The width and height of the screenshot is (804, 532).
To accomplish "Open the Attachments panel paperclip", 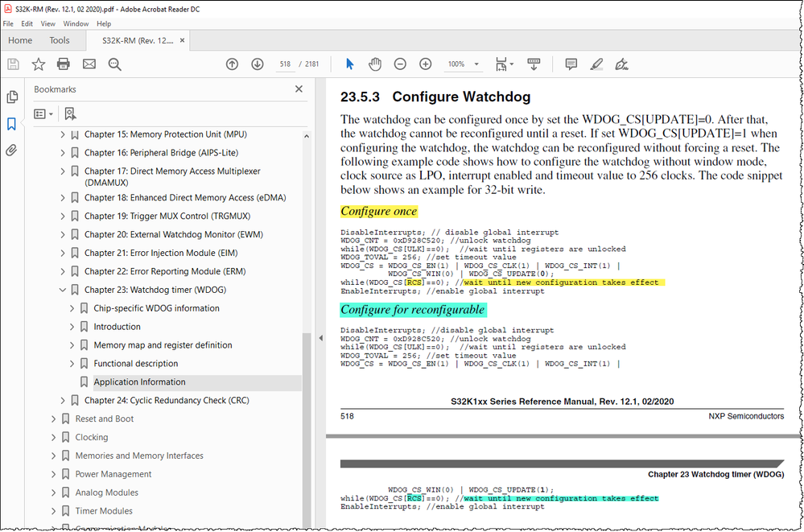I will [x=12, y=149].
